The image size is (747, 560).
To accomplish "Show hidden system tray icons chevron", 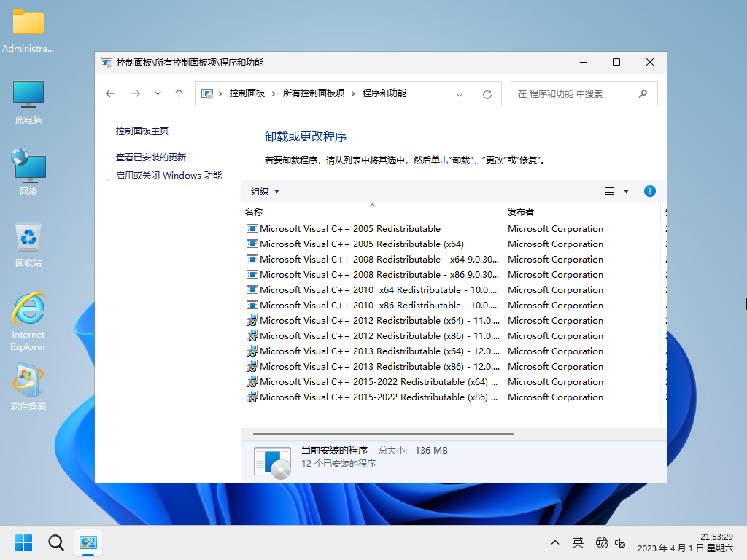I will coord(555,542).
